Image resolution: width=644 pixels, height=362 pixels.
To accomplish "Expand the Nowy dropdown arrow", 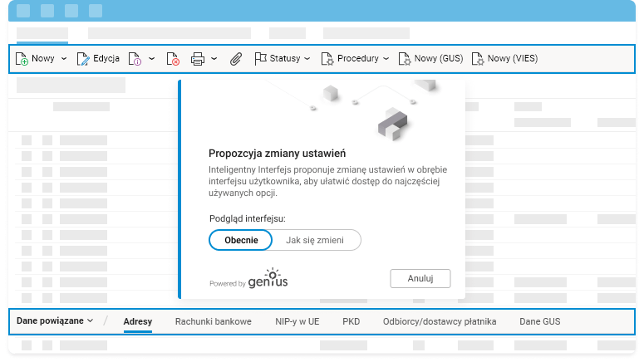I will pos(64,59).
